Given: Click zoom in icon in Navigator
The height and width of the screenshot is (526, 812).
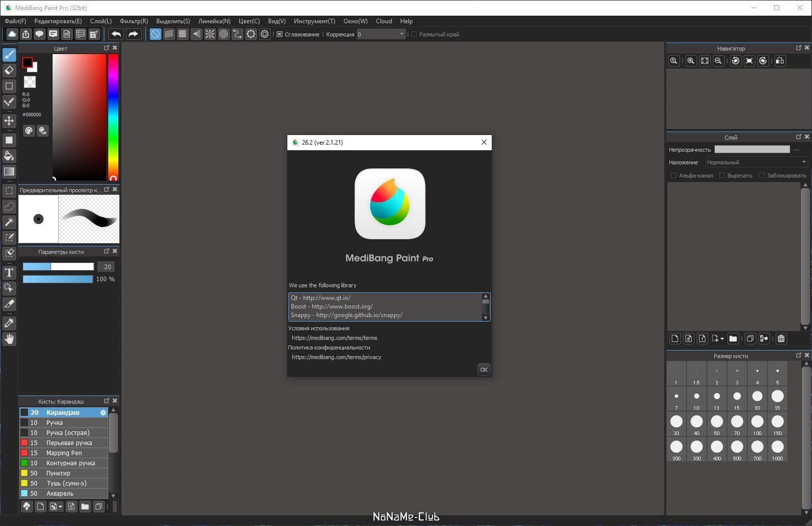Looking at the screenshot, I should [x=691, y=61].
